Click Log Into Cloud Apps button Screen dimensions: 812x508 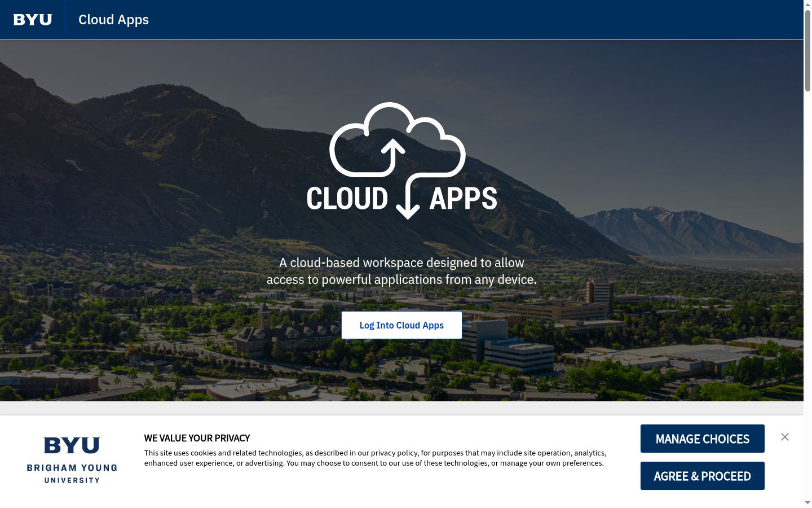[x=401, y=325]
